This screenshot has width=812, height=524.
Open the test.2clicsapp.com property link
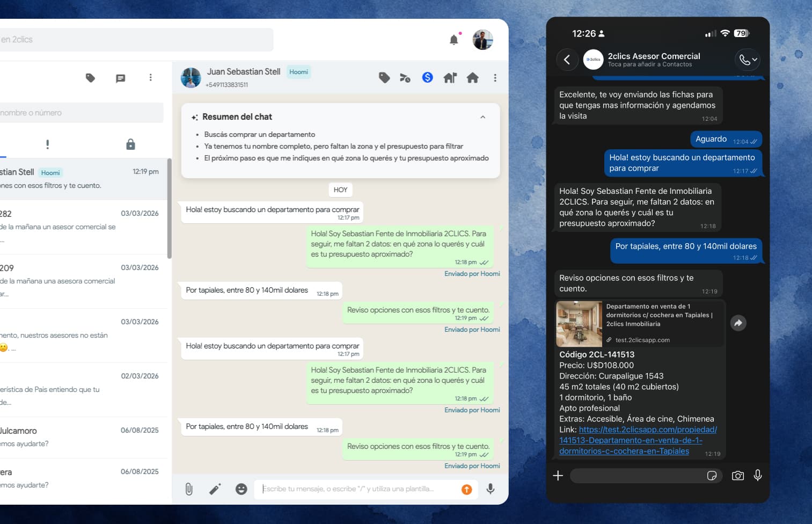point(638,440)
